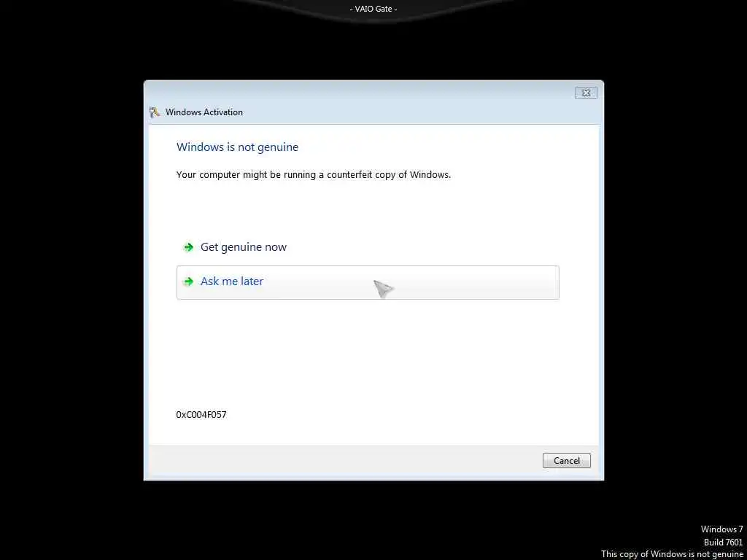Click green arrow beside Ask me later
The height and width of the screenshot is (560, 747).
coord(189,281)
